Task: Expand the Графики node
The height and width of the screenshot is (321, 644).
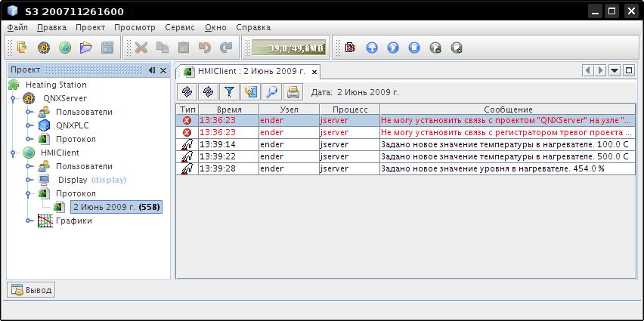Action: click(x=28, y=221)
